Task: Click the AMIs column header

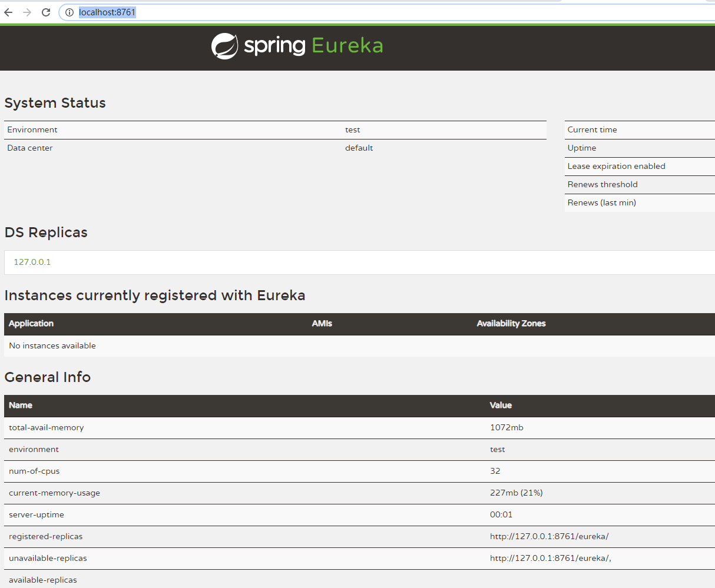Action: pos(322,324)
